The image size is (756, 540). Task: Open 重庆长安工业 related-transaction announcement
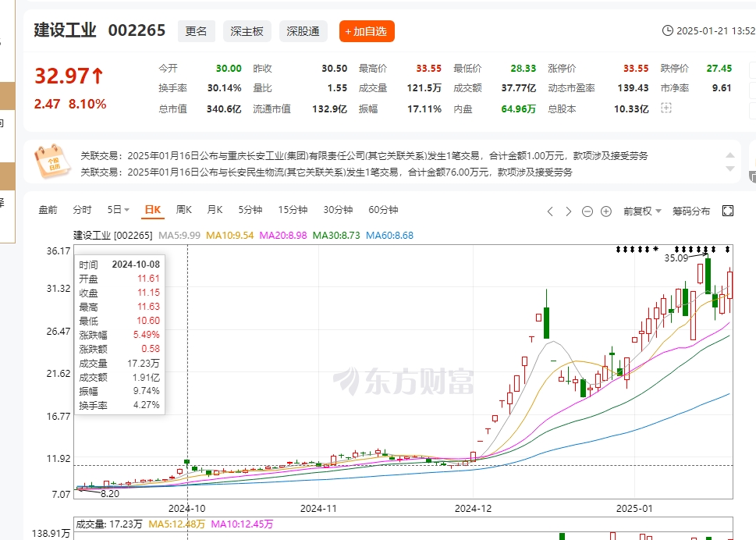click(x=364, y=156)
